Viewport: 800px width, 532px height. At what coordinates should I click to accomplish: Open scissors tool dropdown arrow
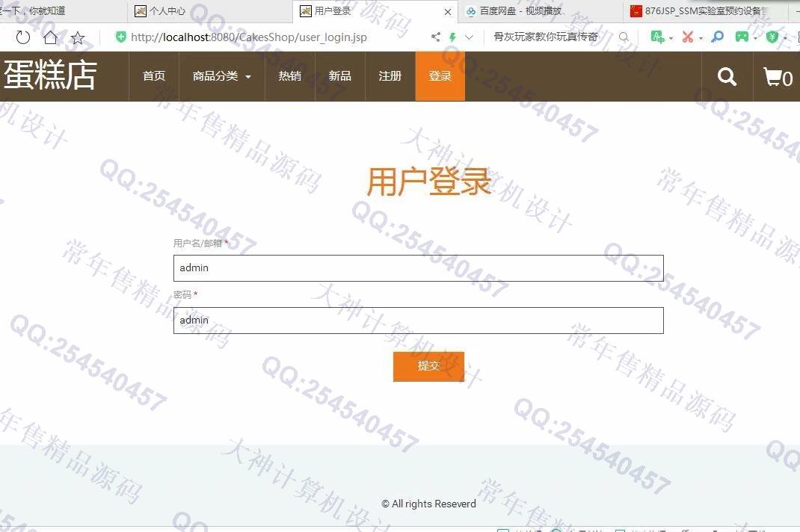click(x=701, y=38)
